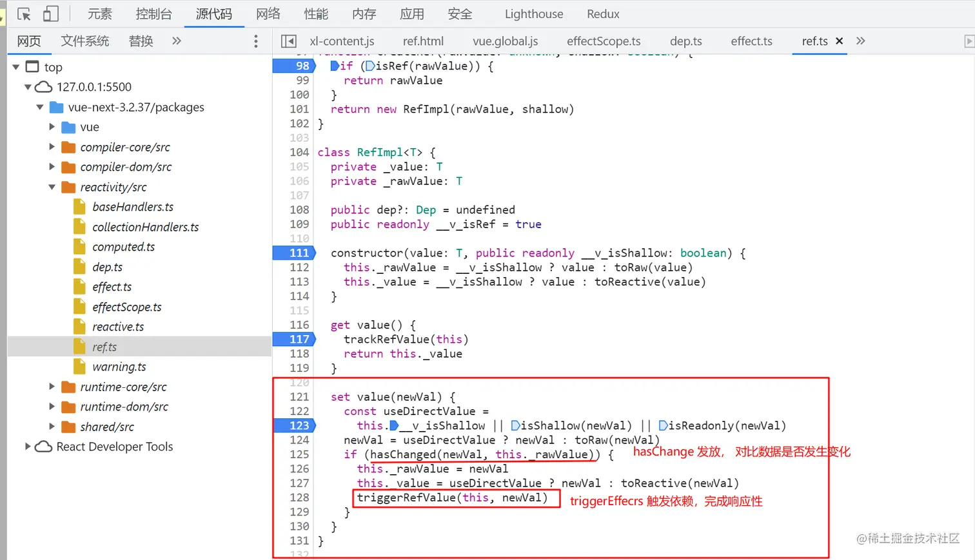Collapse the vue-next-3.2.37/packages folder
Image resolution: width=975 pixels, height=560 pixels.
(40, 107)
